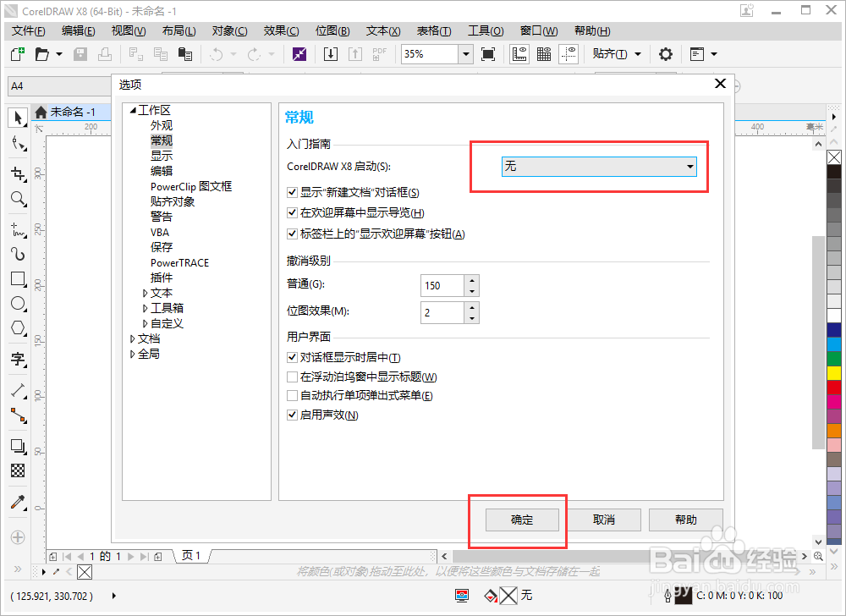Expand the 自定义 tree node
This screenshot has width=846, height=616.
(x=146, y=323)
